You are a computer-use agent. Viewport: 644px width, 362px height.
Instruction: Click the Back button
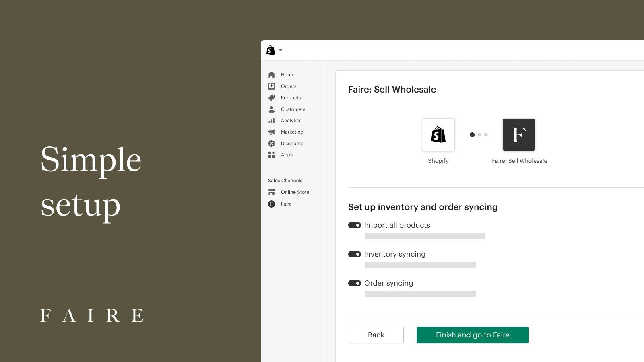[x=376, y=335]
